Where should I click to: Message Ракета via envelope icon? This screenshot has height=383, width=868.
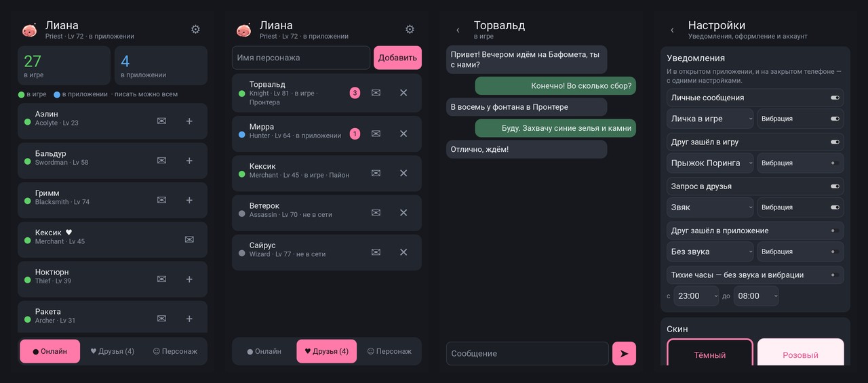161,319
